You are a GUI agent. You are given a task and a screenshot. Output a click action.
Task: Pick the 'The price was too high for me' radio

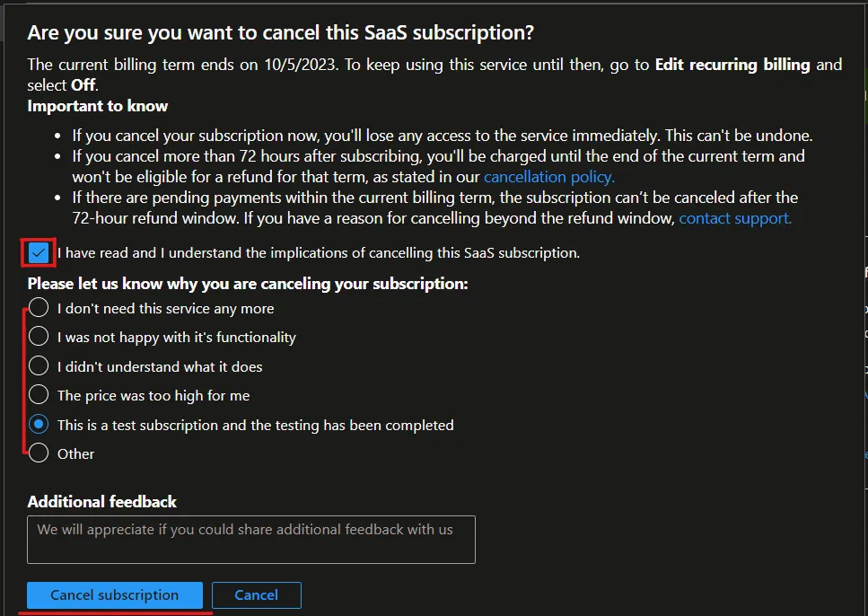pyautogui.click(x=39, y=394)
